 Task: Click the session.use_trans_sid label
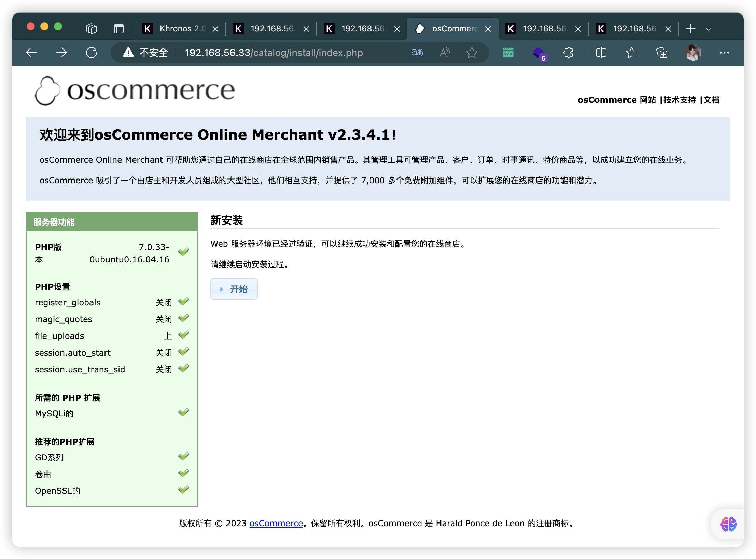click(x=80, y=369)
